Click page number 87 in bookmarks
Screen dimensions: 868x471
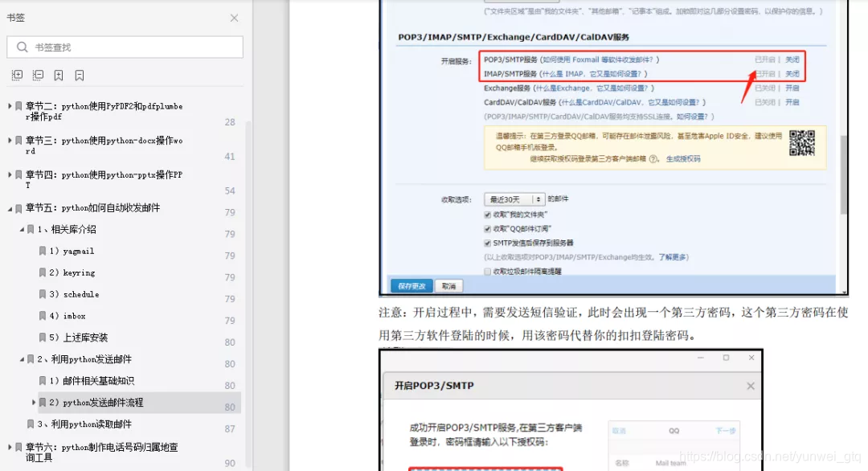coord(230,428)
